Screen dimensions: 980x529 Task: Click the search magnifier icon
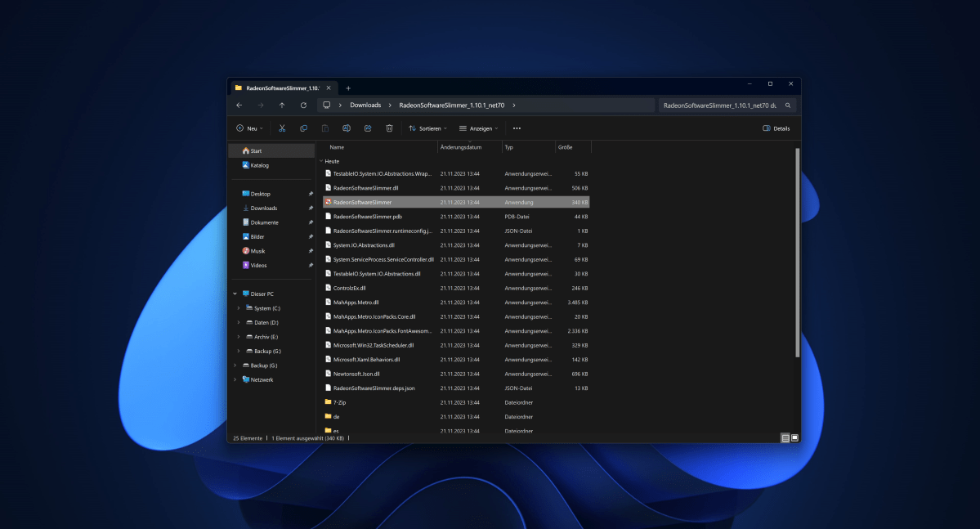pos(787,105)
